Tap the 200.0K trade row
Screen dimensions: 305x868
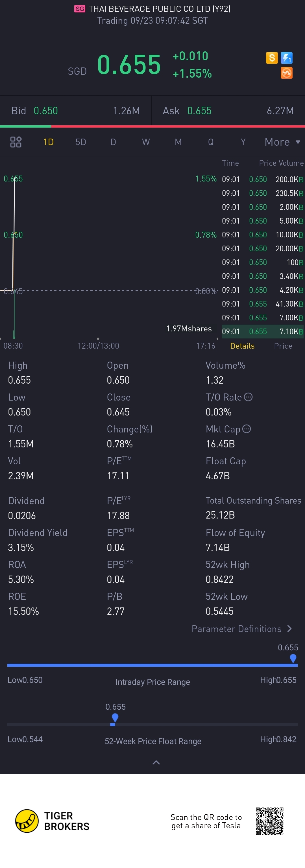point(263,179)
